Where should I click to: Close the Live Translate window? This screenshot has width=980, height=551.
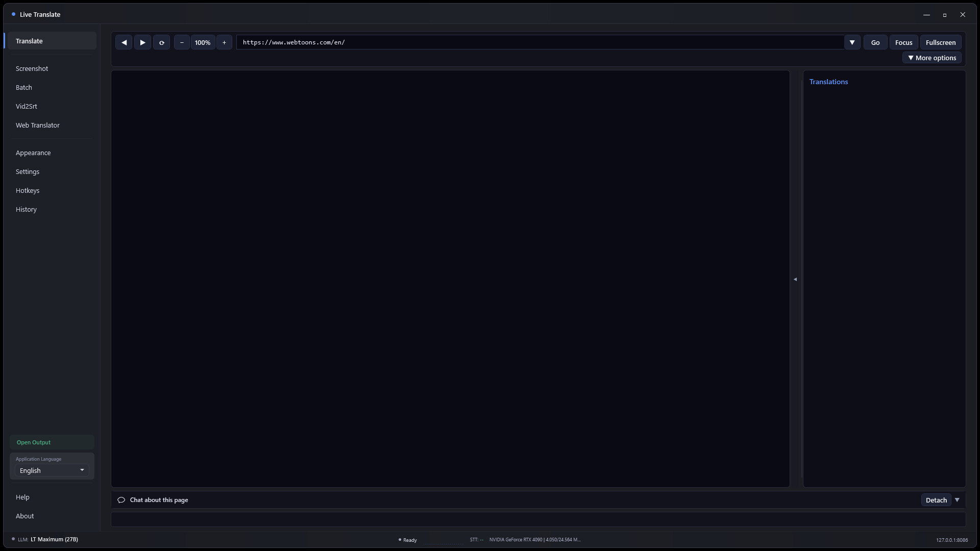pyautogui.click(x=963, y=15)
